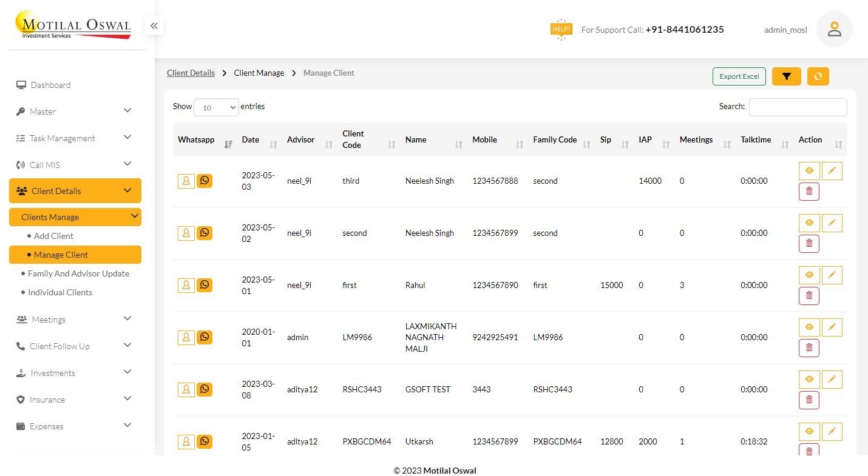868x476 pixels.
Task: Delete client with code third
Action: pos(809,192)
